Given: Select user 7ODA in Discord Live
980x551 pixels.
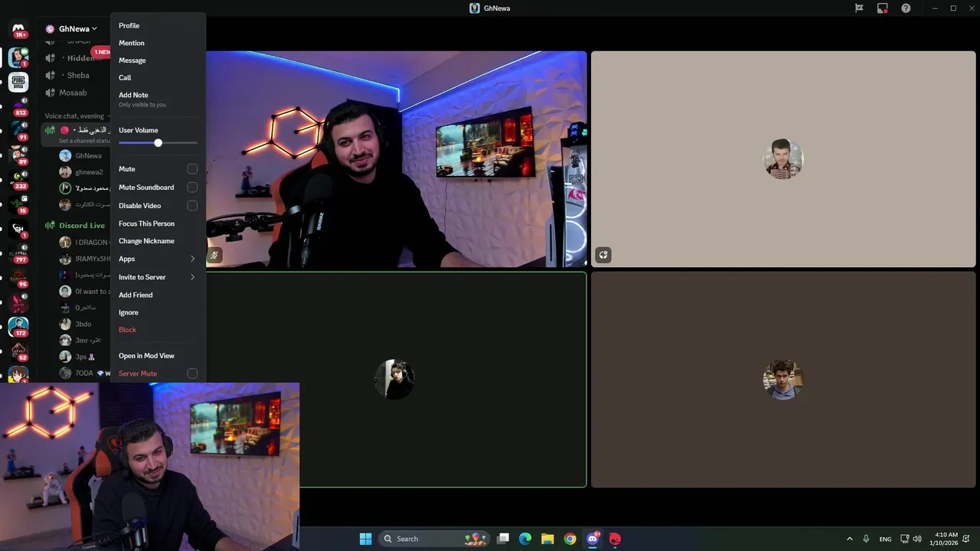Looking at the screenshot, I should tap(84, 373).
